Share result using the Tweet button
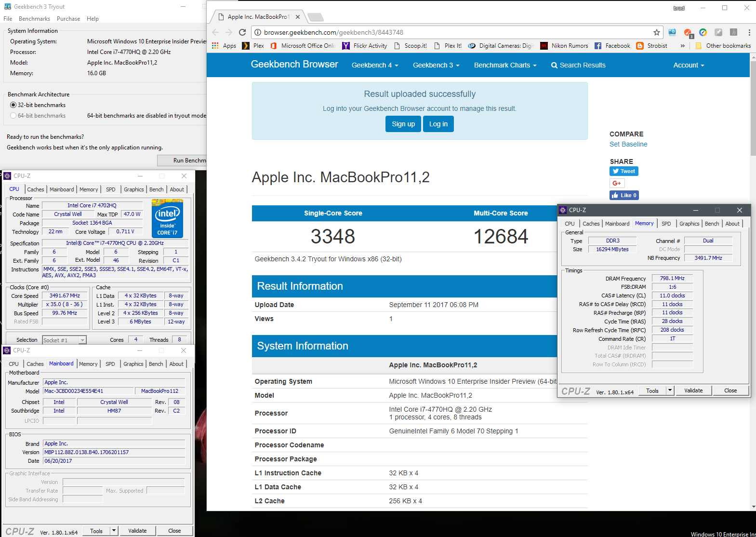The height and width of the screenshot is (537, 756). [x=624, y=171]
